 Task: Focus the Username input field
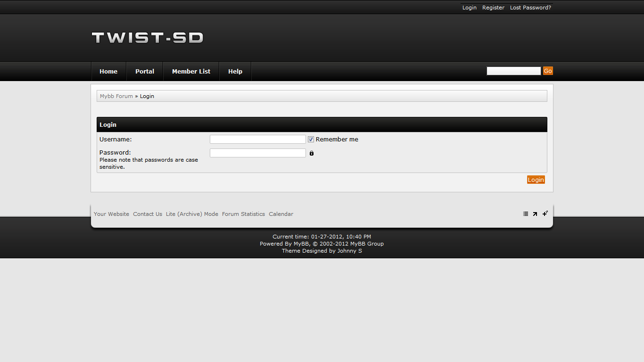[x=258, y=140]
